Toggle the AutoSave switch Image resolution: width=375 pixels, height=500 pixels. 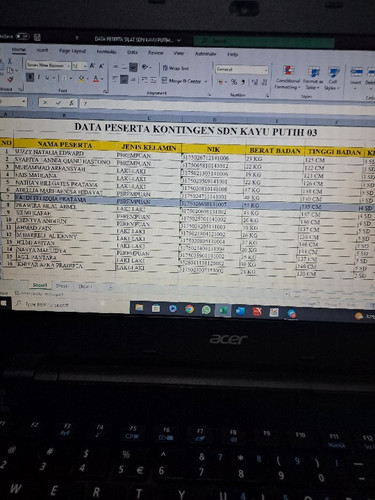(22, 36)
